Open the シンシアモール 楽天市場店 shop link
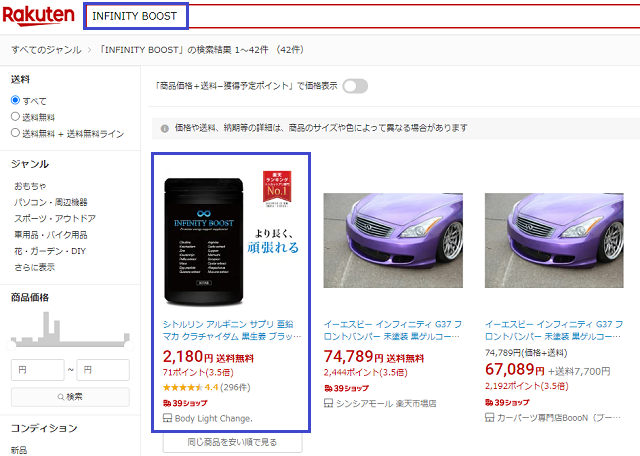640x456 pixels. 386,404
